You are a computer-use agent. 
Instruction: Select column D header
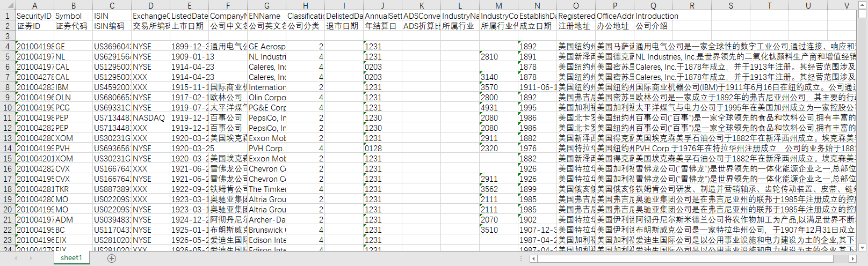(150, 5)
